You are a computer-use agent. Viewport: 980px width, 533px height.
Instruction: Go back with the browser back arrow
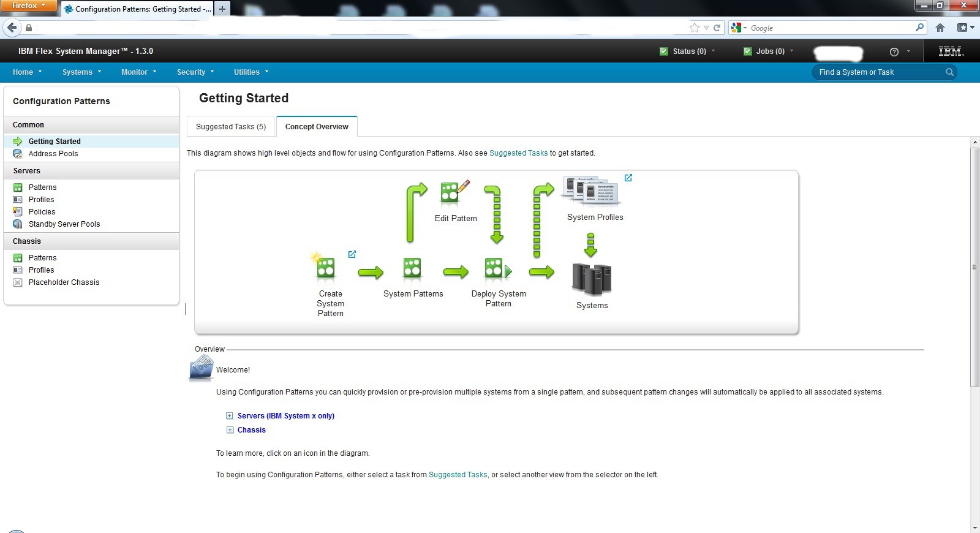(12, 28)
